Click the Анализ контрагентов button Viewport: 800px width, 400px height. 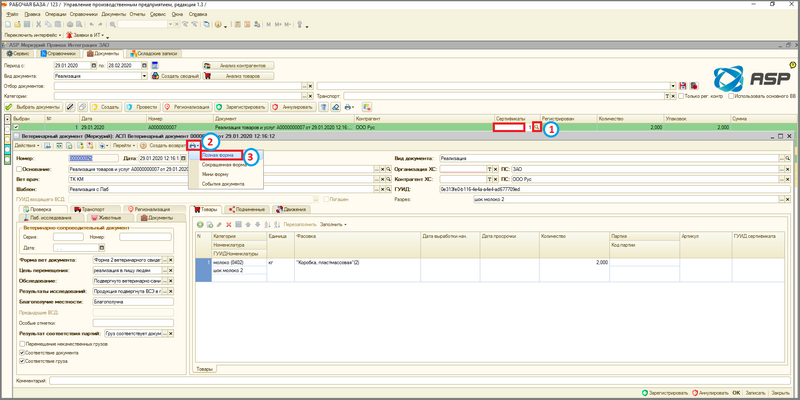coord(238,65)
